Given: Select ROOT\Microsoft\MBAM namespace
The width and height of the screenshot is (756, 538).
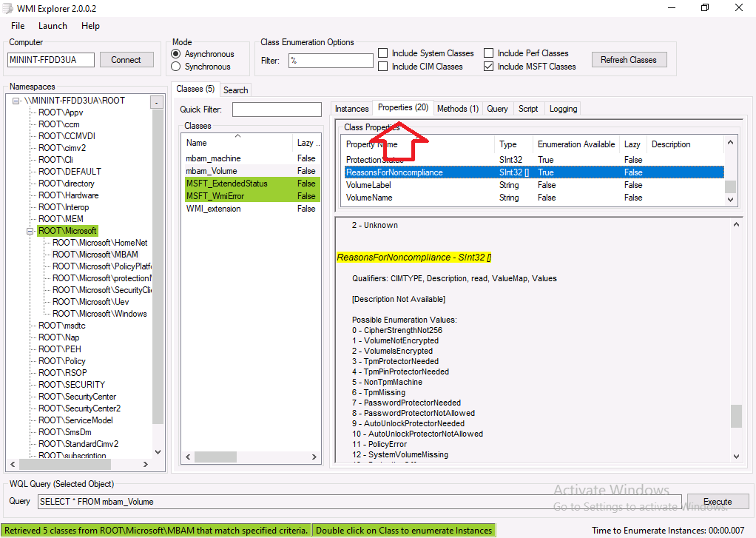Looking at the screenshot, I should (x=95, y=255).
